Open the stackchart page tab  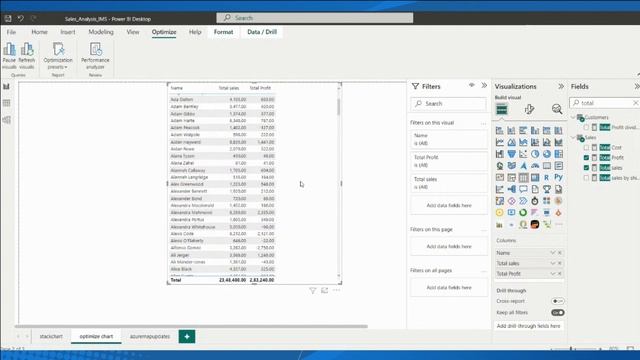51,336
